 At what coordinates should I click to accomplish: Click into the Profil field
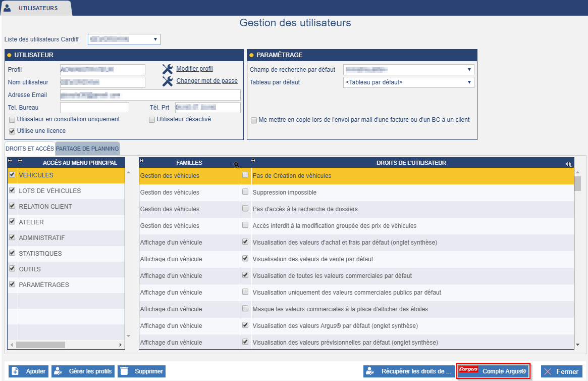pyautogui.click(x=102, y=70)
